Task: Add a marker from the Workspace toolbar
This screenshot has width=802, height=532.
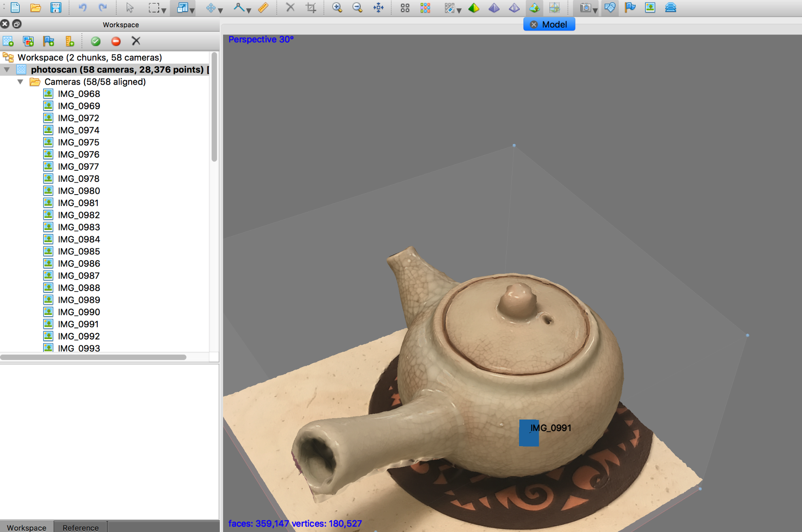Action: pyautogui.click(x=49, y=41)
